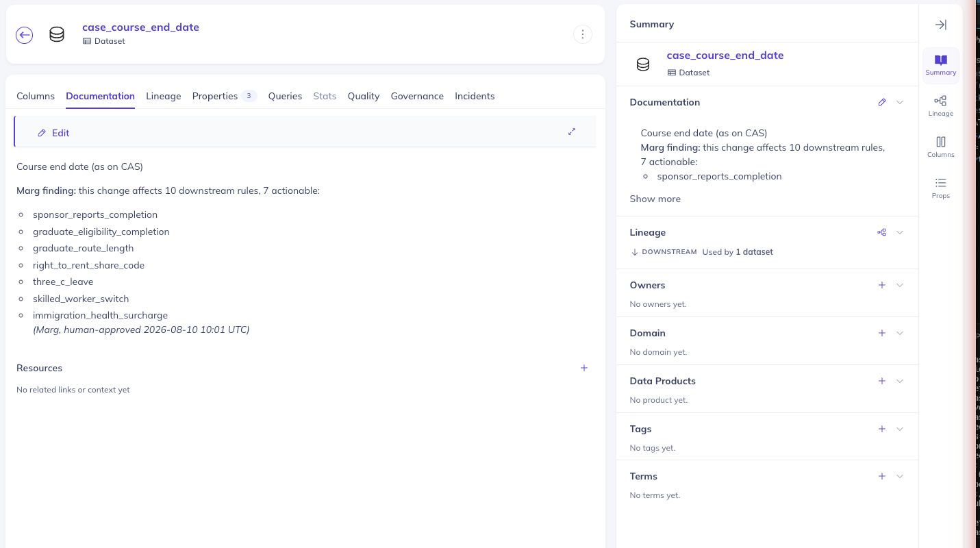Add an owner with the plus icon
980x548 pixels.
pyautogui.click(x=882, y=285)
